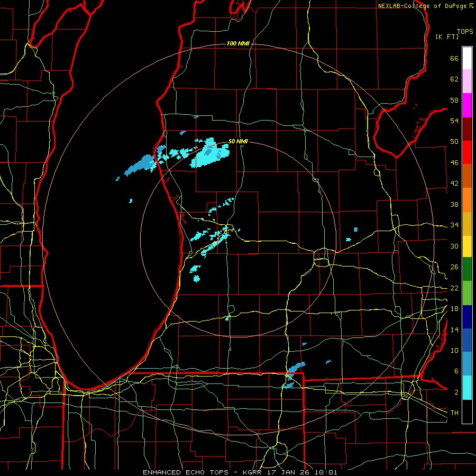This screenshot has width=476, height=476.
Task: Select the light pink legend color band
Action: click(x=467, y=81)
